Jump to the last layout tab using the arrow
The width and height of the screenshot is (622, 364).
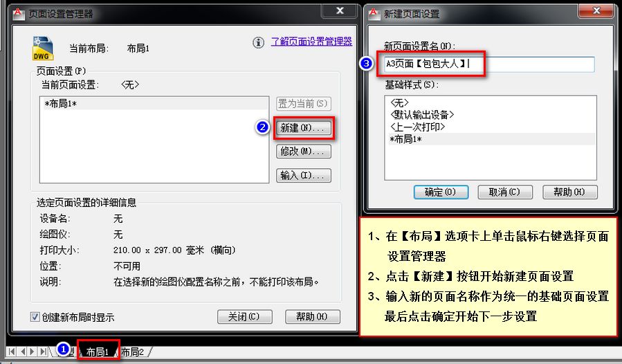point(43,352)
